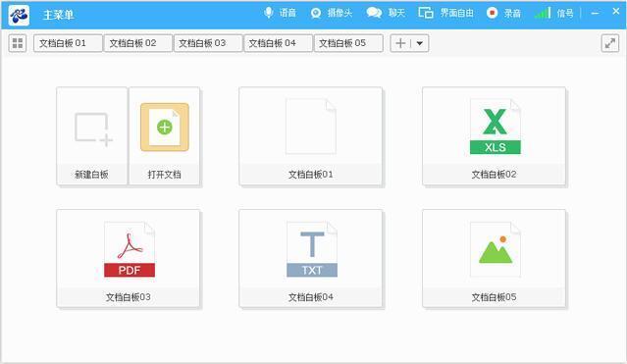Click the 文档白板02 card caption
Screen dimensions: 627x364
(494, 175)
